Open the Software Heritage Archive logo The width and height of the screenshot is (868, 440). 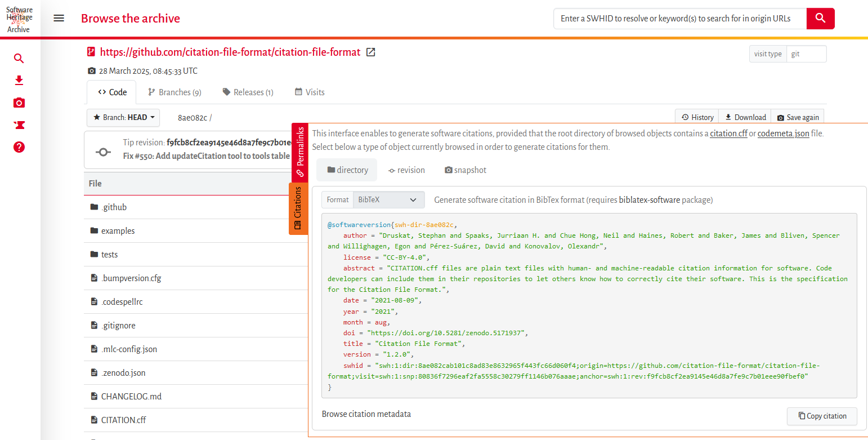pyautogui.click(x=20, y=20)
